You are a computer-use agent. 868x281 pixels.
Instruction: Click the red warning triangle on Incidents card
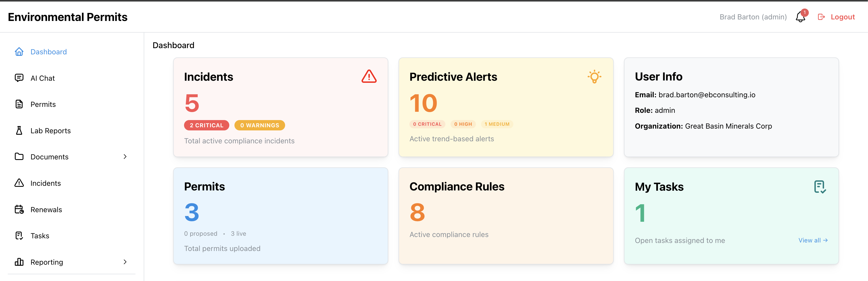(x=369, y=77)
